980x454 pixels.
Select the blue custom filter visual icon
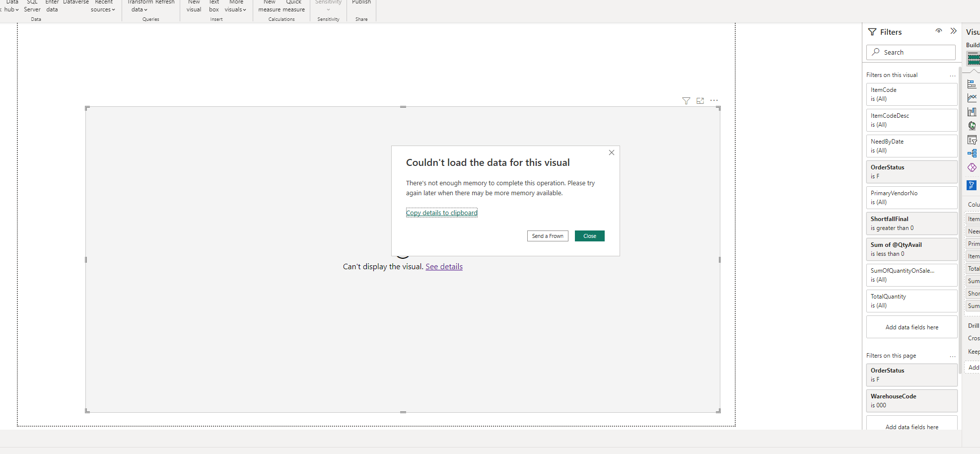(x=972, y=185)
